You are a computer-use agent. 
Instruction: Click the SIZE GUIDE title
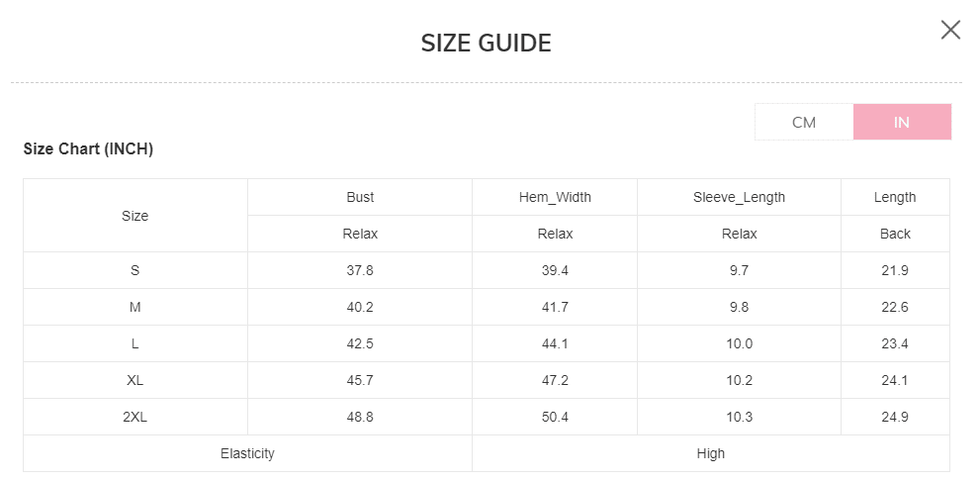pos(486,44)
